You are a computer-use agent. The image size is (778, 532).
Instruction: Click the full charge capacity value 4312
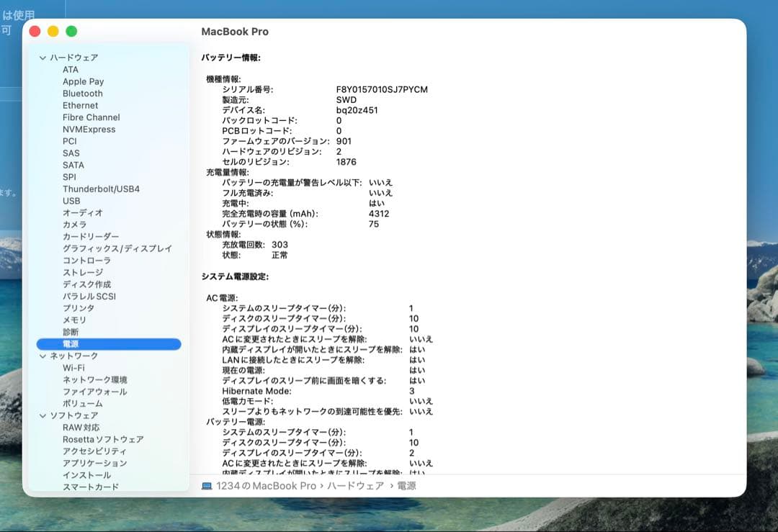[379, 215]
